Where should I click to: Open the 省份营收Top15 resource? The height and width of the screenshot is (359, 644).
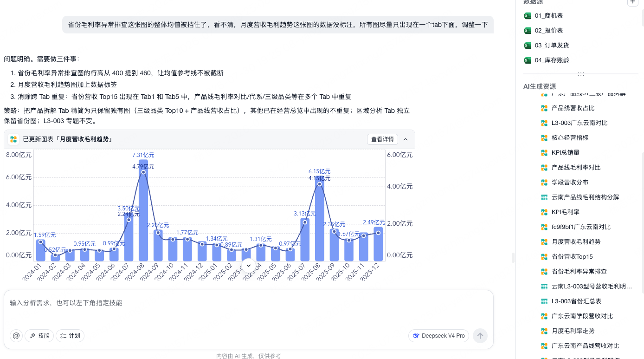572,257
